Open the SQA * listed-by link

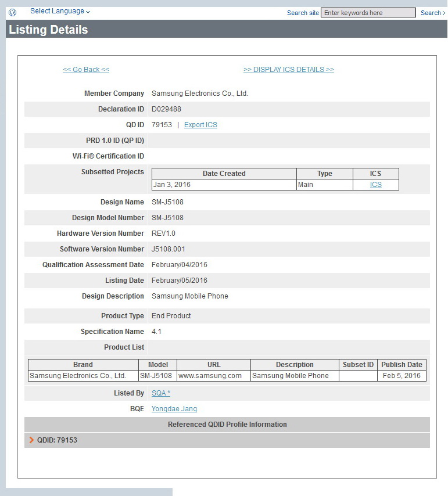pyautogui.click(x=161, y=393)
